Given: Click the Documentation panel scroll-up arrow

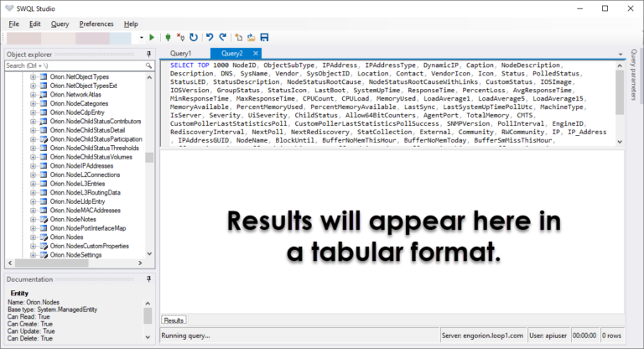Looking at the screenshot, I should pyautogui.click(x=148, y=304).
